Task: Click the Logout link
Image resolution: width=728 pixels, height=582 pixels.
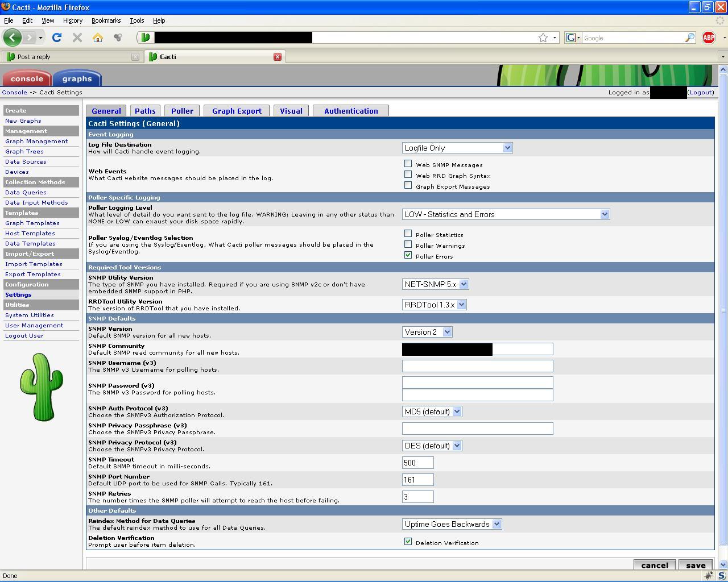Action: (x=701, y=92)
